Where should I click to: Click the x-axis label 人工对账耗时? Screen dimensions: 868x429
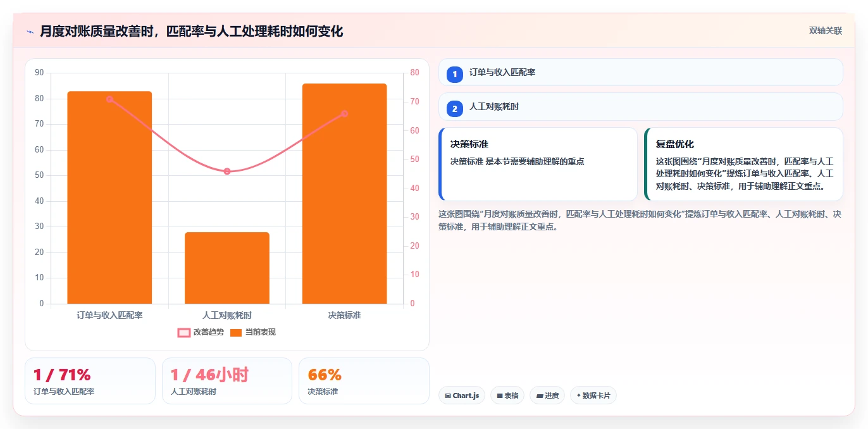click(x=227, y=314)
